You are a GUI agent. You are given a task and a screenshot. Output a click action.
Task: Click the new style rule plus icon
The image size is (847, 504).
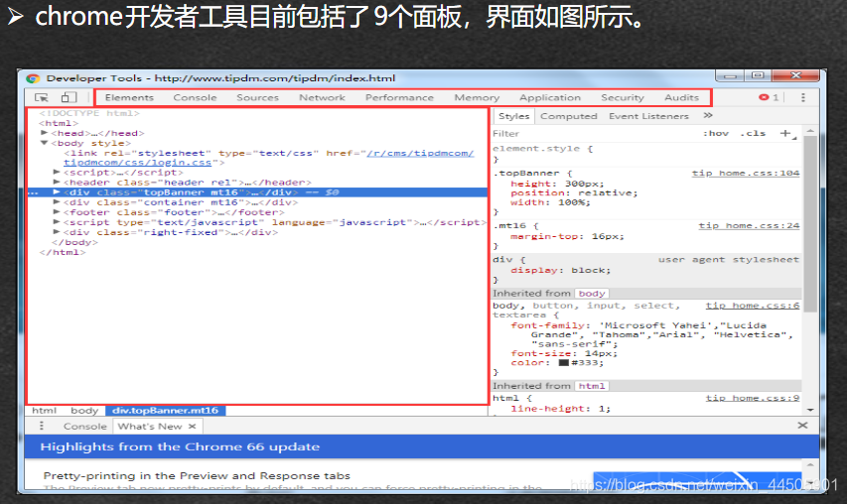tap(786, 133)
